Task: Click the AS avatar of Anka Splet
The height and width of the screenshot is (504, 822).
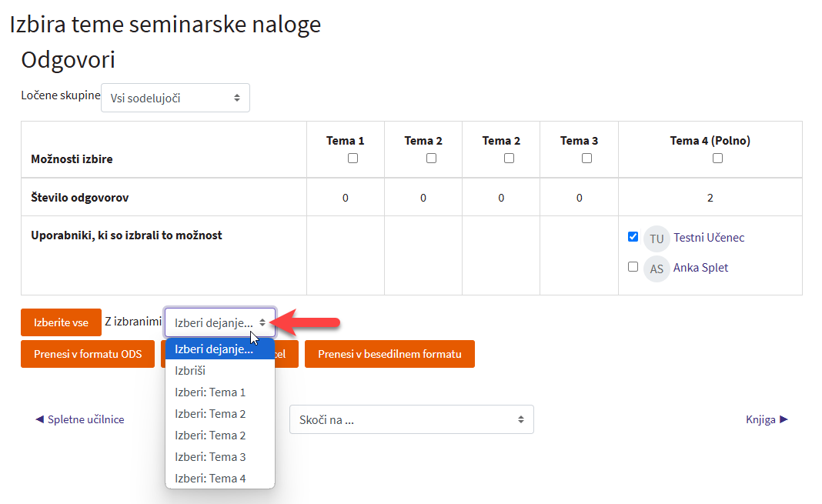Action: [x=657, y=269]
